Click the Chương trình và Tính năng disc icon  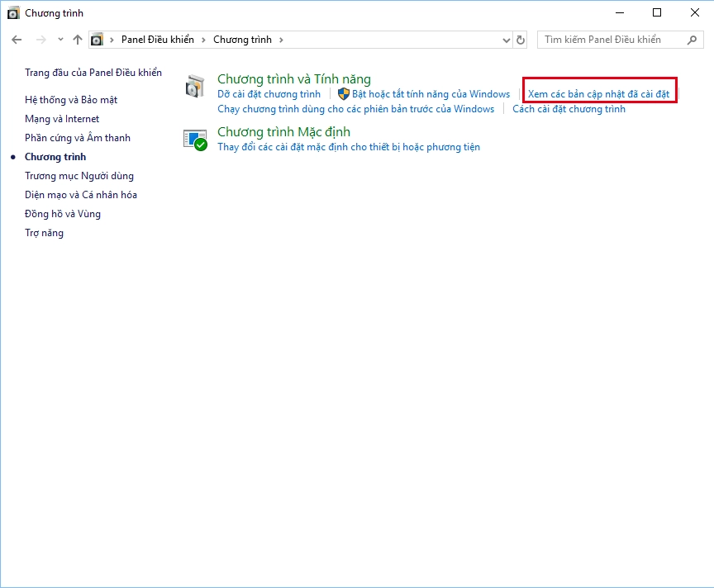(196, 86)
